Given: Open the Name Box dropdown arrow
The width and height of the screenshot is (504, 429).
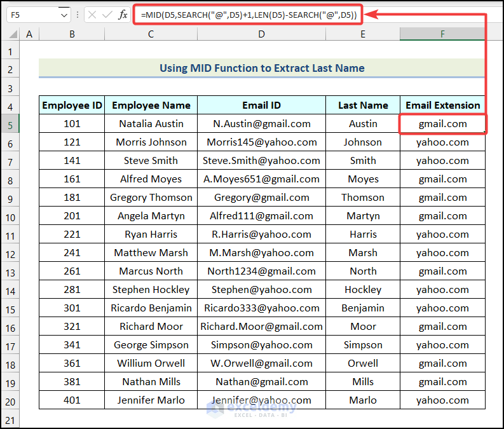Looking at the screenshot, I should click(x=64, y=15).
